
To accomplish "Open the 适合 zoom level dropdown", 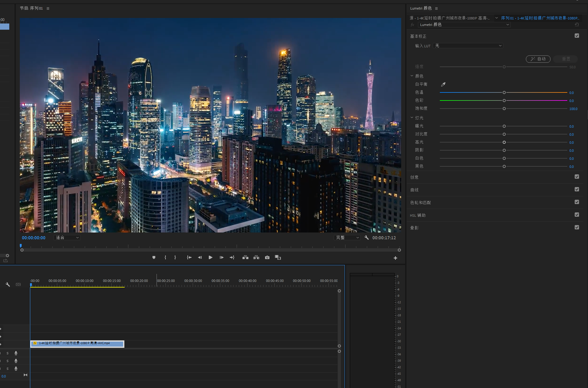I will pyautogui.click(x=67, y=238).
